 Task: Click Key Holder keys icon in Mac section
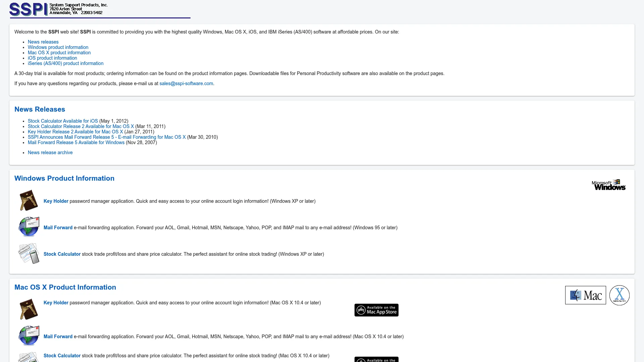click(x=29, y=309)
